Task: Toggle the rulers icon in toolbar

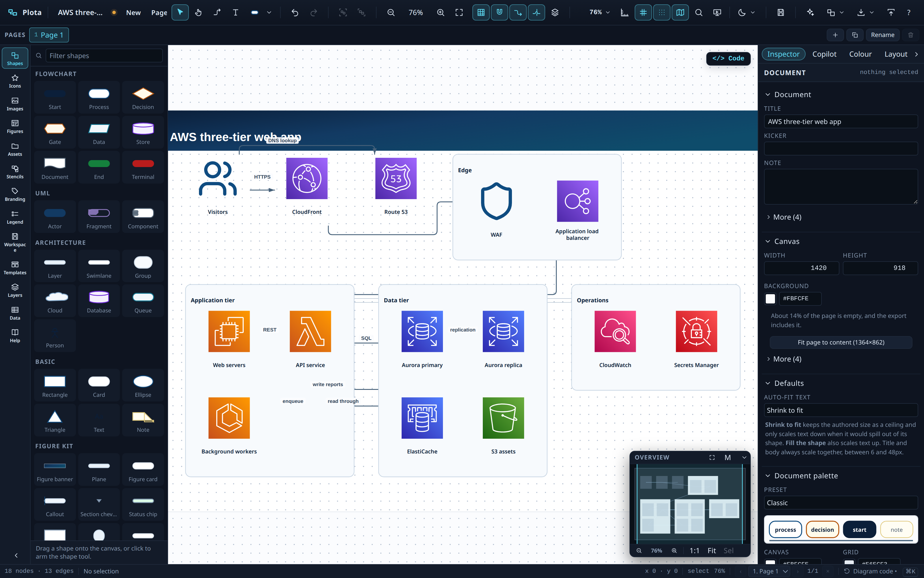Action: click(x=625, y=13)
